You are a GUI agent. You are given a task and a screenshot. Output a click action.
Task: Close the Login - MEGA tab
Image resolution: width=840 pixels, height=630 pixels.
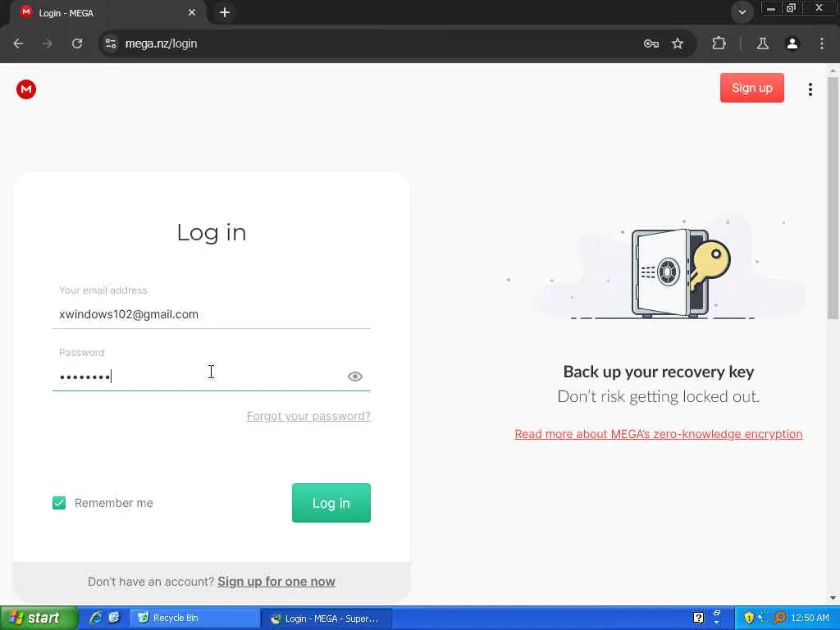(x=192, y=13)
